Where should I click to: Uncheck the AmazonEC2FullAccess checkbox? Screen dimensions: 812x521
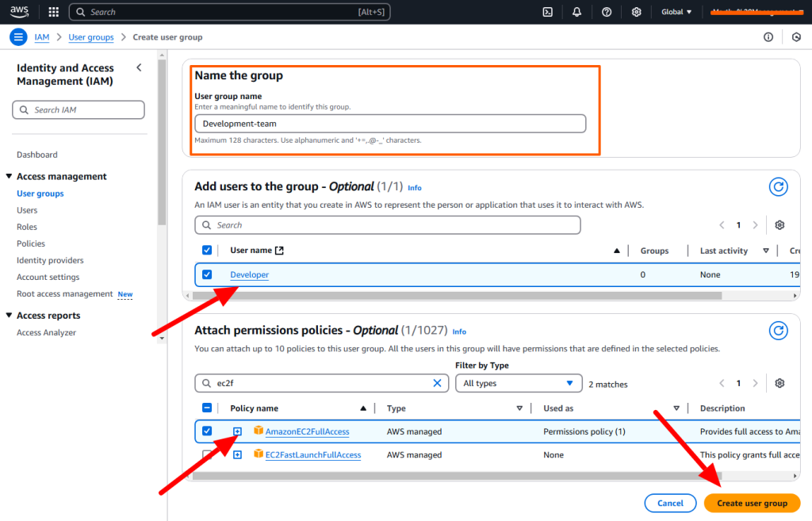[207, 431]
